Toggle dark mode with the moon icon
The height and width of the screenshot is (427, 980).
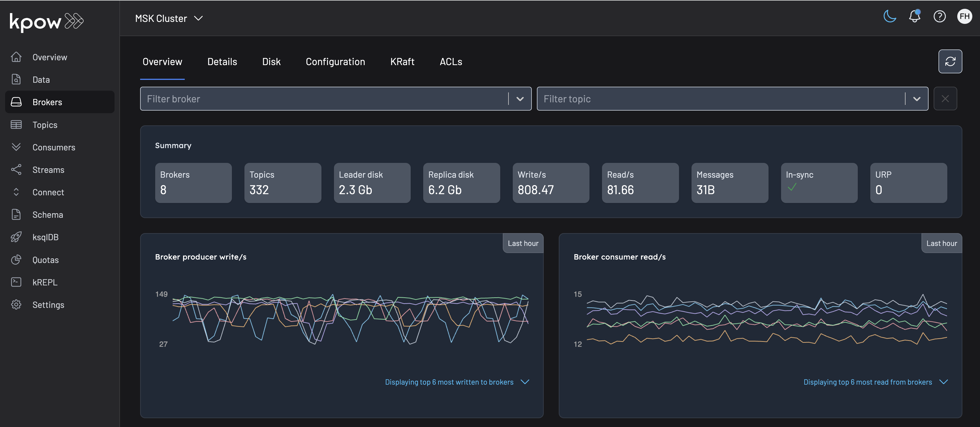[x=889, y=16]
